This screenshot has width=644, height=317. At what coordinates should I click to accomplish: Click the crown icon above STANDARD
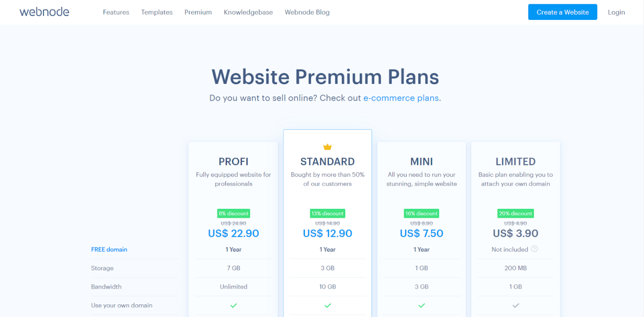point(327,147)
